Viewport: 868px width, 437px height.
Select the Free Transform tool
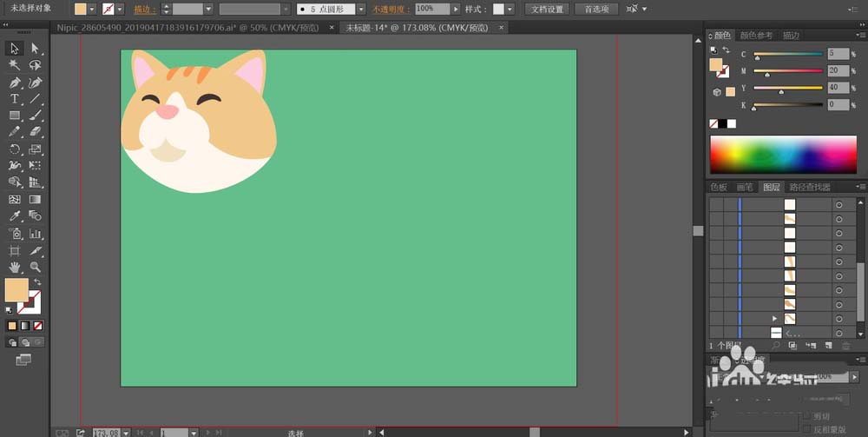click(x=35, y=166)
